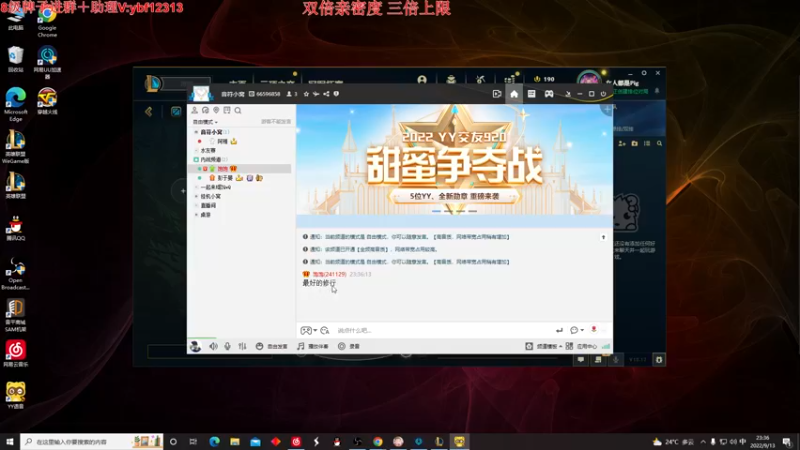
Task: Toggle 自由发言 free speech mode
Action: [271, 346]
